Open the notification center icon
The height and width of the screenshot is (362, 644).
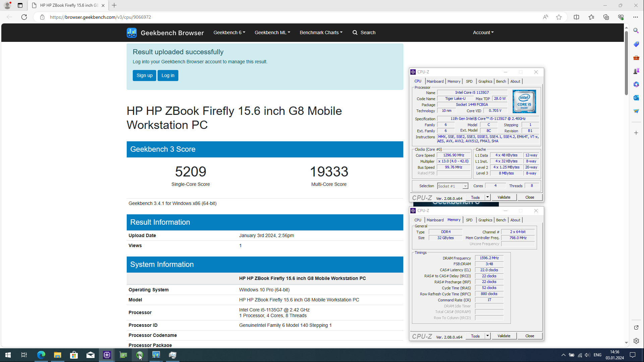[x=633, y=355]
